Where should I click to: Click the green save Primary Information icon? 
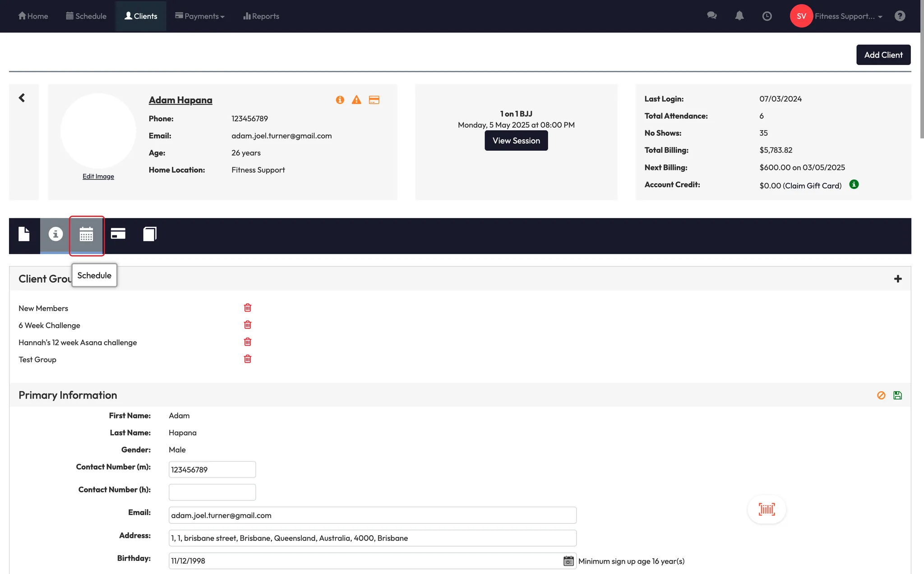click(897, 395)
